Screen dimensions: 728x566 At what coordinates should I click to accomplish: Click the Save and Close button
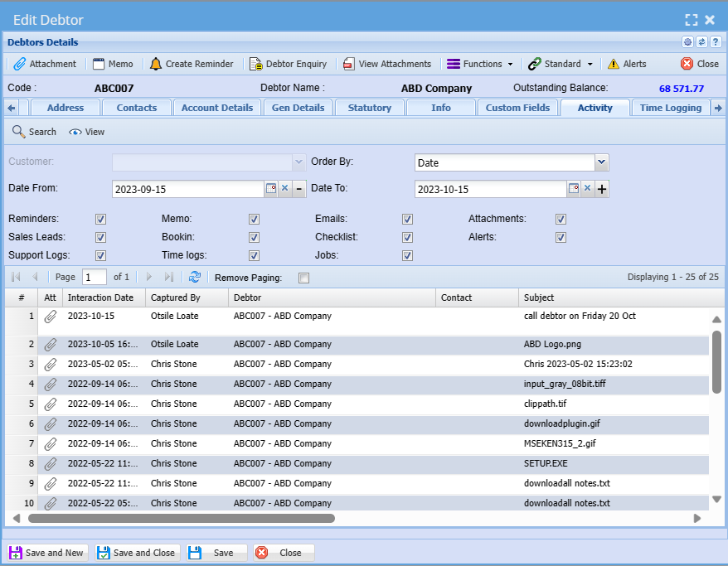click(x=137, y=553)
